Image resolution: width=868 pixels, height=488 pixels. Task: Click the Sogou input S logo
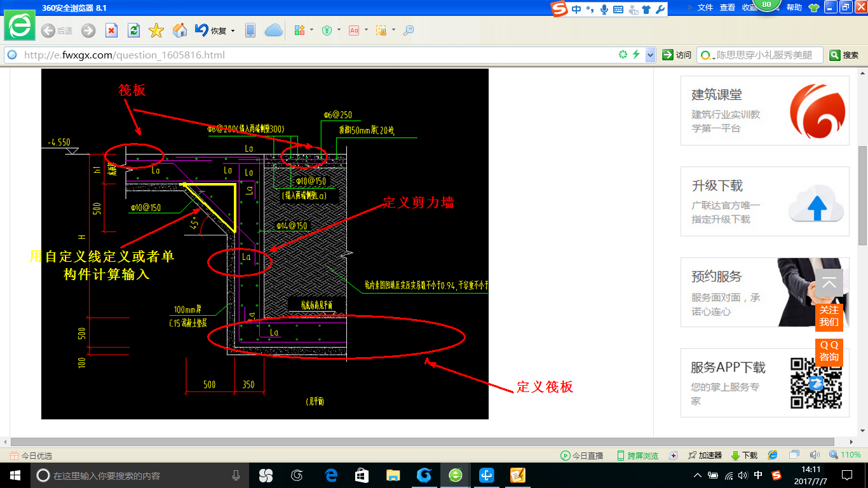[x=559, y=9]
